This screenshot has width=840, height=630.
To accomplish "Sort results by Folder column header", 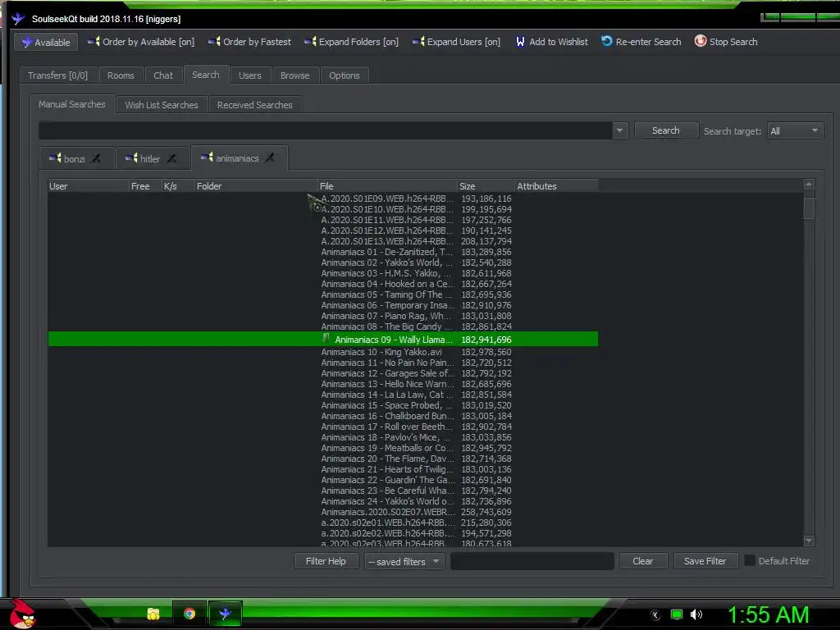I will click(x=256, y=186).
